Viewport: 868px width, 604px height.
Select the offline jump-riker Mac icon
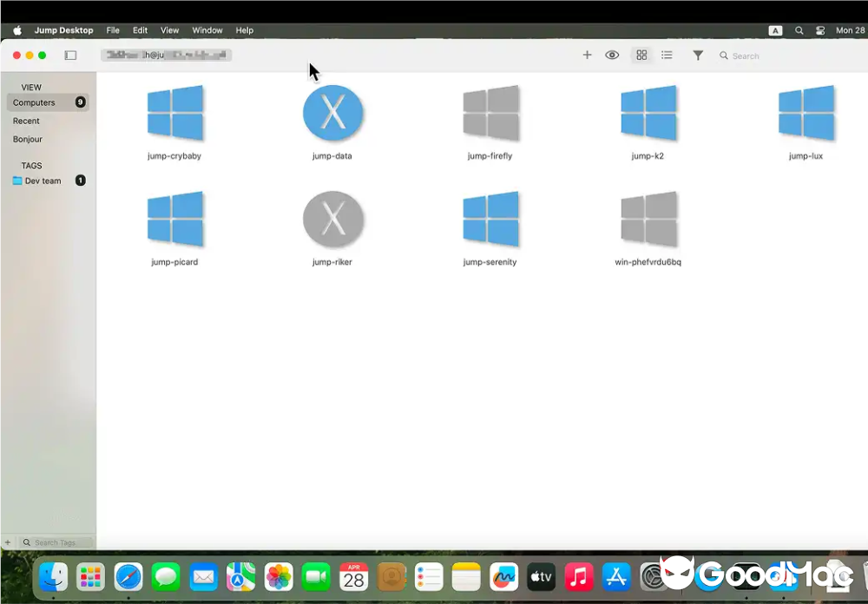(x=332, y=220)
